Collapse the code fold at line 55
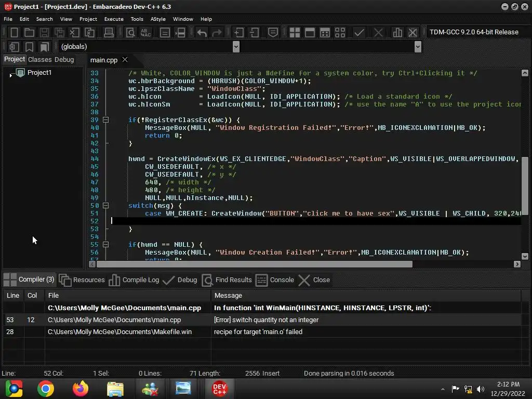The height and width of the screenshot is (399, 532). pyautogui.click(x=106, y=245)
